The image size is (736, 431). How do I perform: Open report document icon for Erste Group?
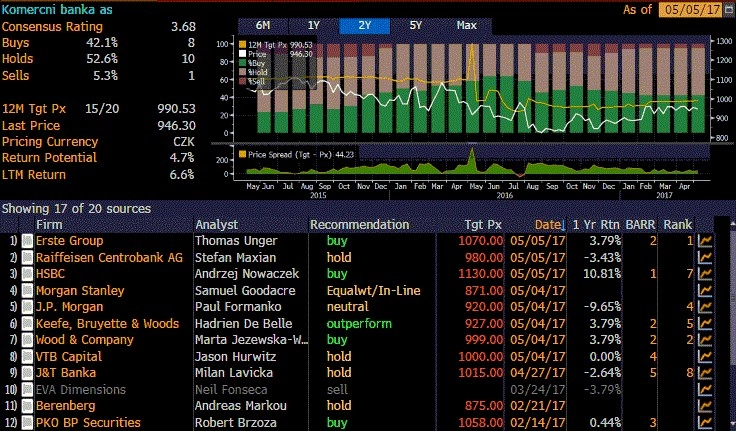pos(27,241)
